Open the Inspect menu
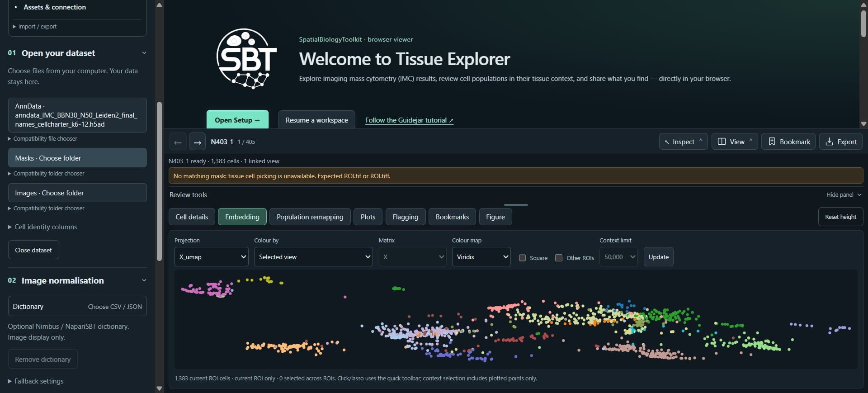Image resolution: width=868 pixels, height=393 pixels. coord(683,142)
